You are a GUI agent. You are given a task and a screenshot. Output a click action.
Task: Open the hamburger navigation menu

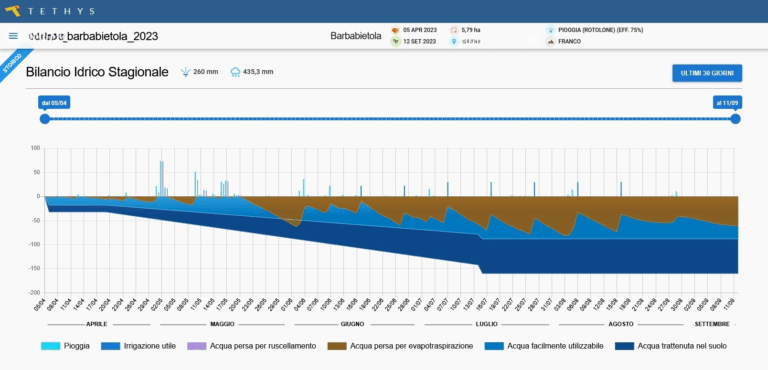13,36
